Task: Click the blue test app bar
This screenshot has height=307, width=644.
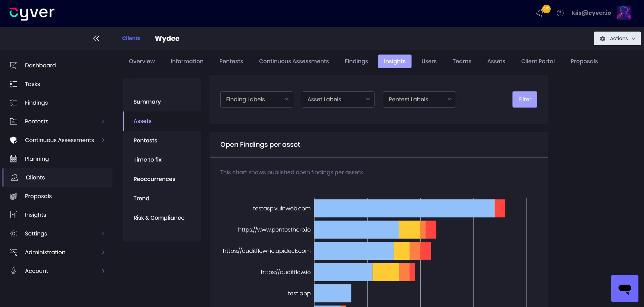Action: click(333, 293)
